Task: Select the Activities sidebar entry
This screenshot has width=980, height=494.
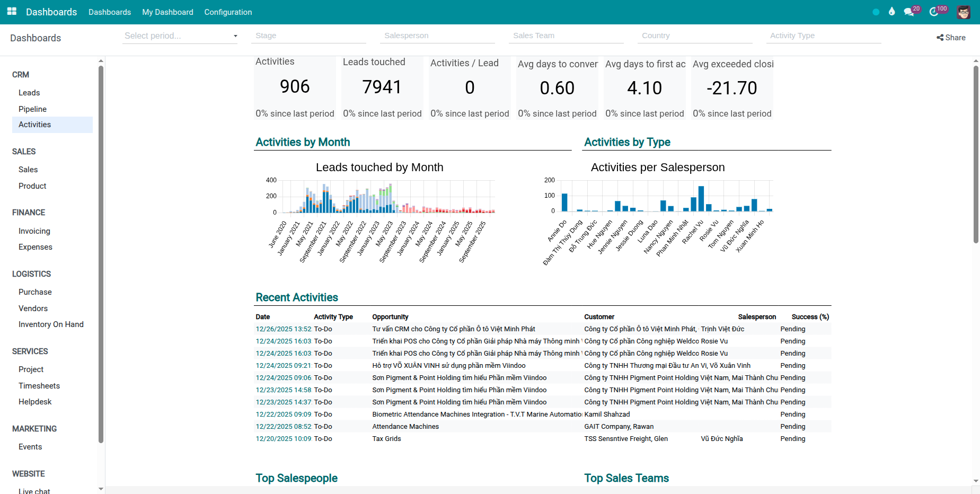Action: (34, 124)
